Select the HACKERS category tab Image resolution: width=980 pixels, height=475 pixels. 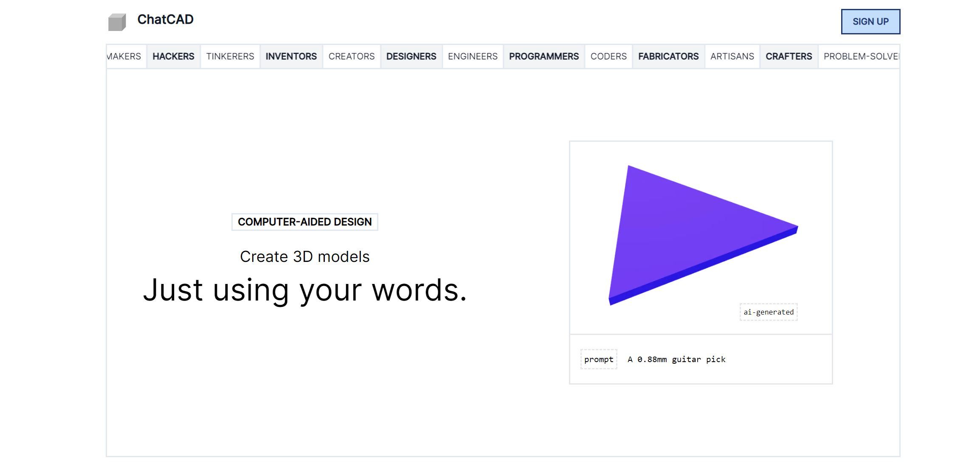pyautogui.click(x=174, y=56)
